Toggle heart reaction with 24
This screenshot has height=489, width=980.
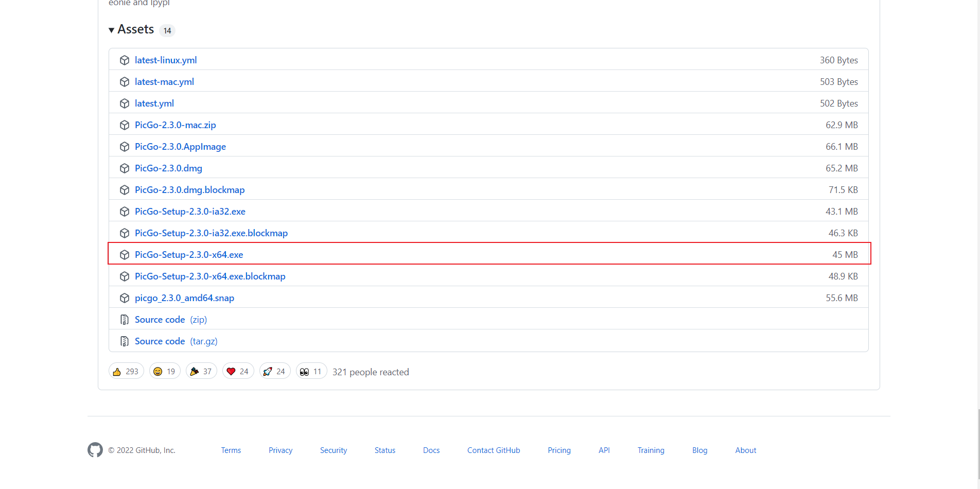tap(238, 371)
